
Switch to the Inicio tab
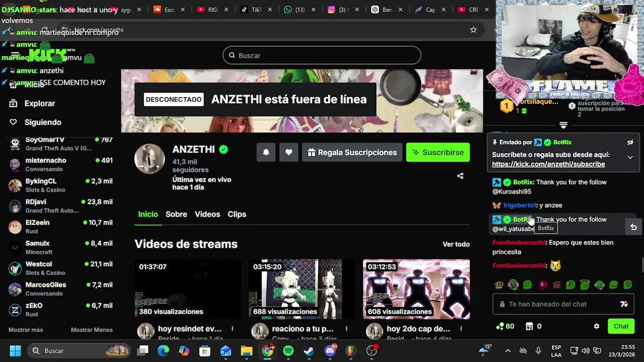point(148,214)
